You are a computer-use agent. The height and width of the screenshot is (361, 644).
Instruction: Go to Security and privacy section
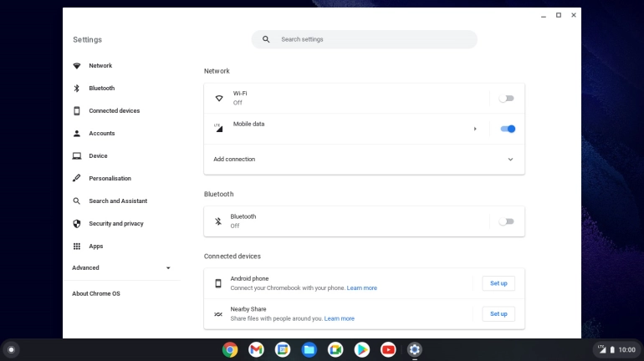(115, 224)
